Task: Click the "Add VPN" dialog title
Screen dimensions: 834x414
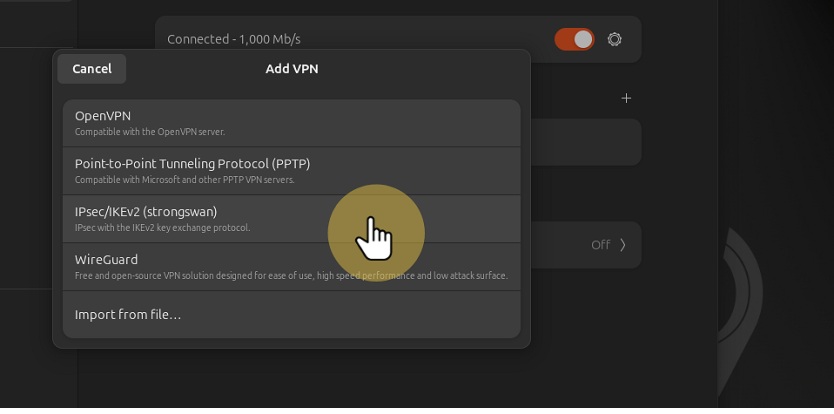Action: point(291,69)
